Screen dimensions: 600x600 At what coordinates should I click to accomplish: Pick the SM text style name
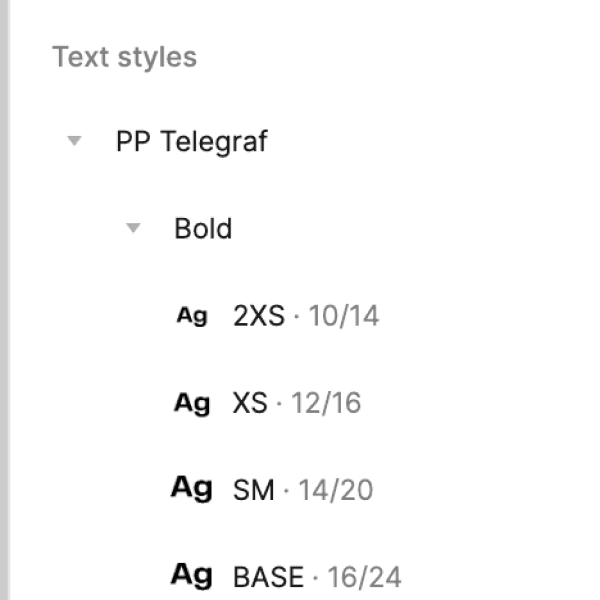tap(253, 491)
